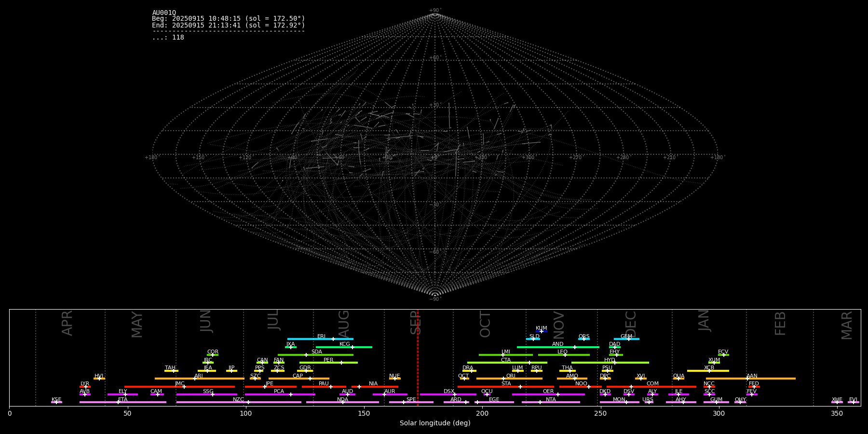Click the AU001Q station title
Screen dimensions: 868x434
164,13
